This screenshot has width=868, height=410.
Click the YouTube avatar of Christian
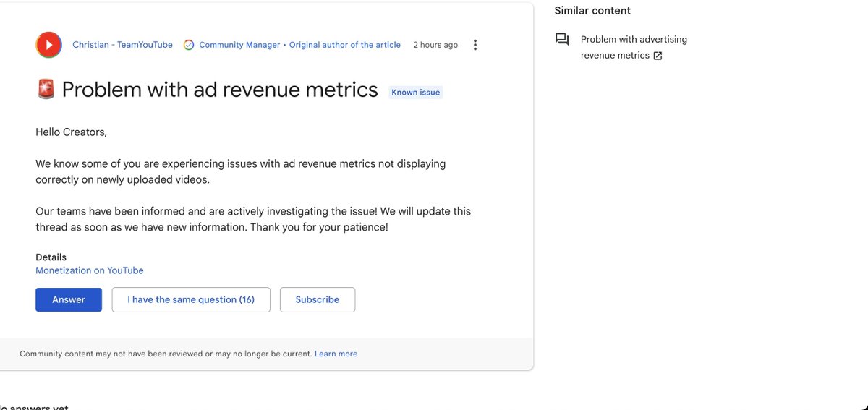48,45
